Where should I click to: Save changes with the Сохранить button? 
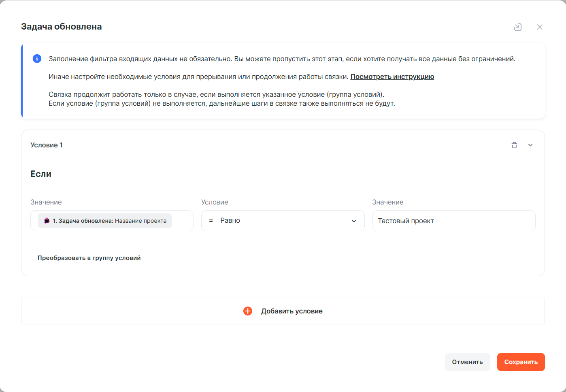click(521, 362)
